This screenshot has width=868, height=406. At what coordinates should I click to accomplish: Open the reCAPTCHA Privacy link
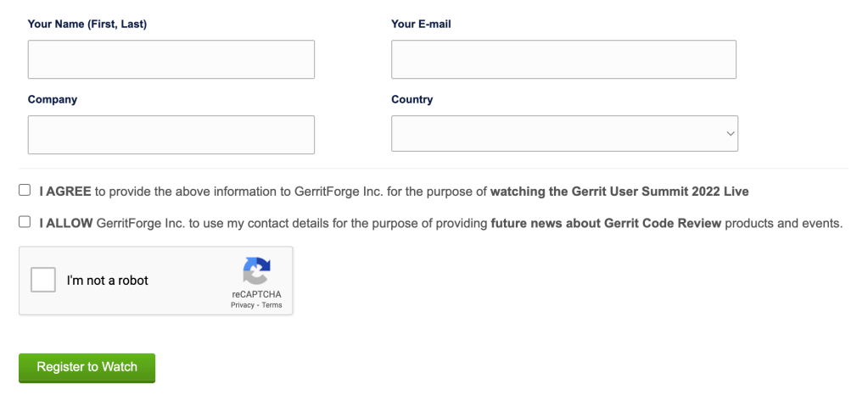coord(242,305)
